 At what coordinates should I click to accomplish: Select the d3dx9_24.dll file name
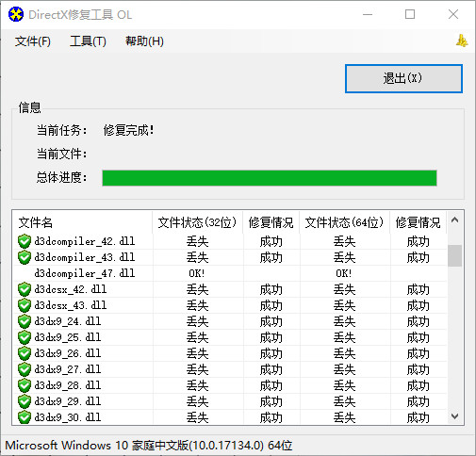[x=68, y=321]
